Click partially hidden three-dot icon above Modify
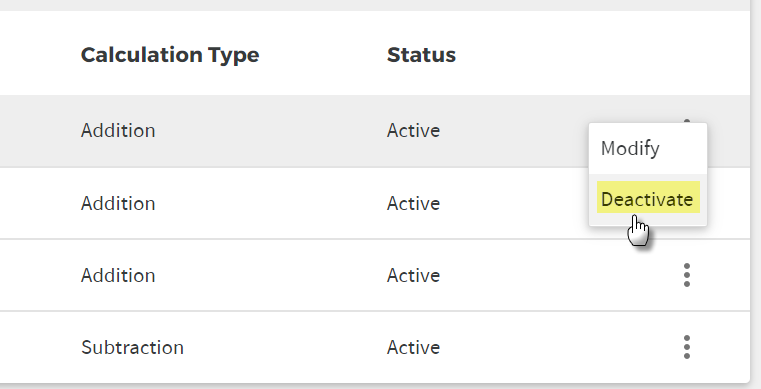 pos(686,120)
